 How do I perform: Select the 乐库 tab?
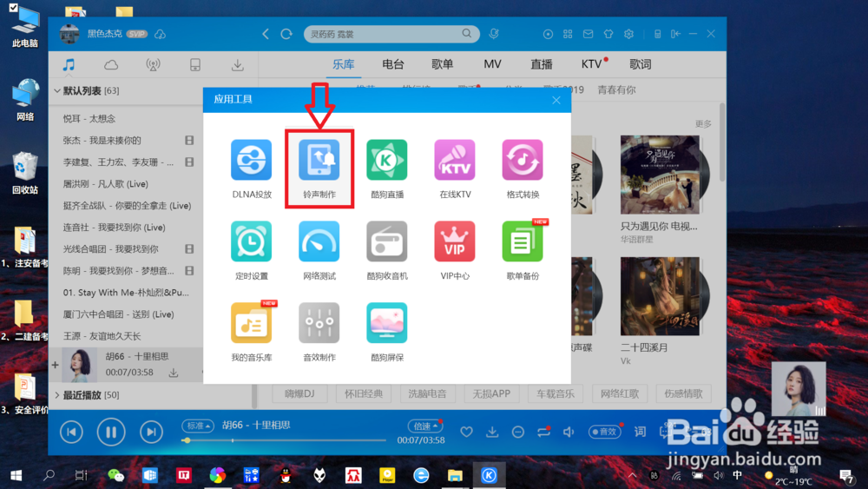point(343,64)
